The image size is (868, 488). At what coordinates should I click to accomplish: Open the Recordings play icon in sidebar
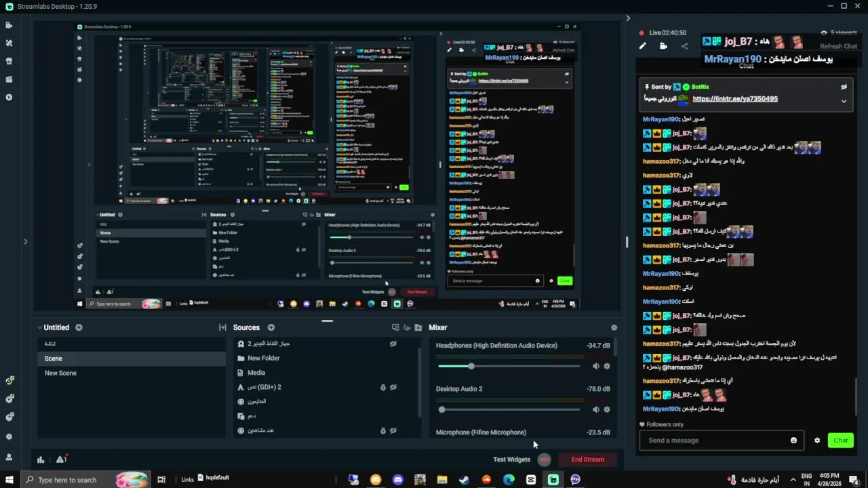point(9,97)
